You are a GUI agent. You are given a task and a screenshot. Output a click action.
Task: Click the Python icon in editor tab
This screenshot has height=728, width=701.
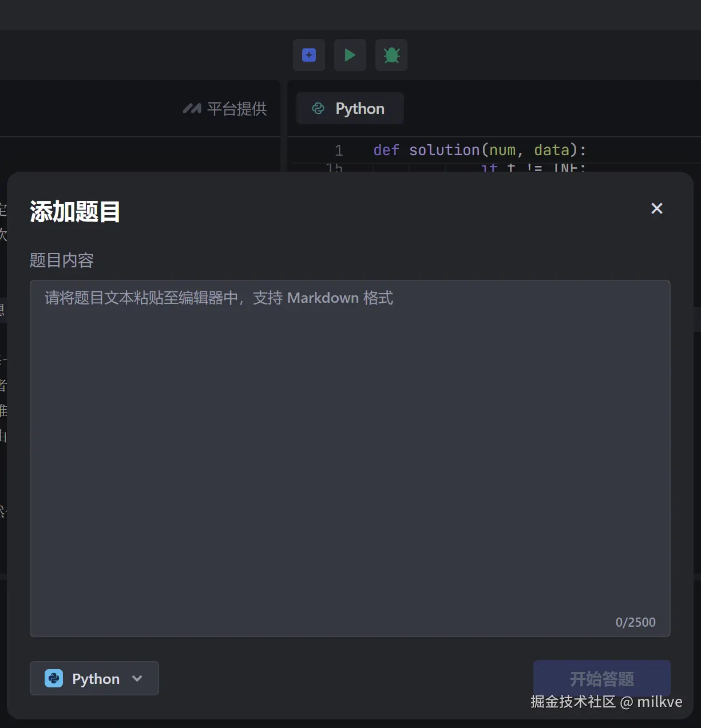pos(318,108)
